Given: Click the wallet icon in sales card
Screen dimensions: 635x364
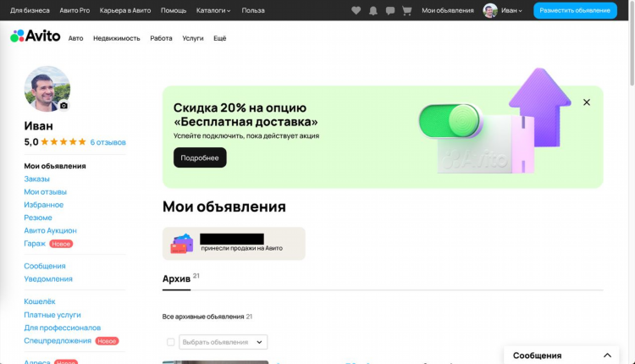Looking at the screenshot, I should pyautogui.click(x=182, y=243).
